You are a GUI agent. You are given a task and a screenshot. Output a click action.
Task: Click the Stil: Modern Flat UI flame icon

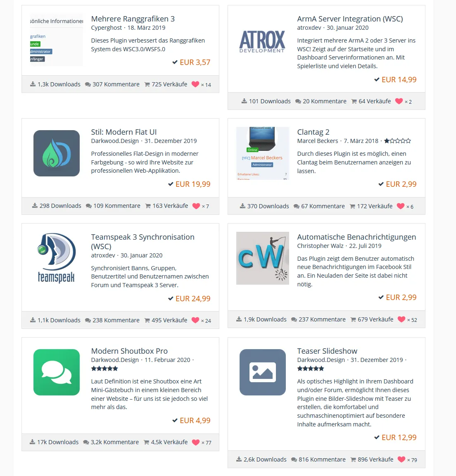57,153
